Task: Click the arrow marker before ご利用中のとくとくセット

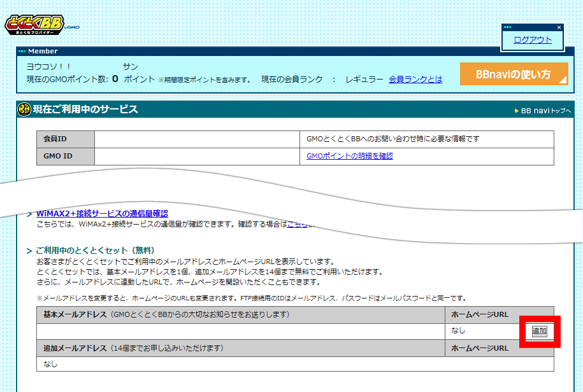Action: point(29,251)
